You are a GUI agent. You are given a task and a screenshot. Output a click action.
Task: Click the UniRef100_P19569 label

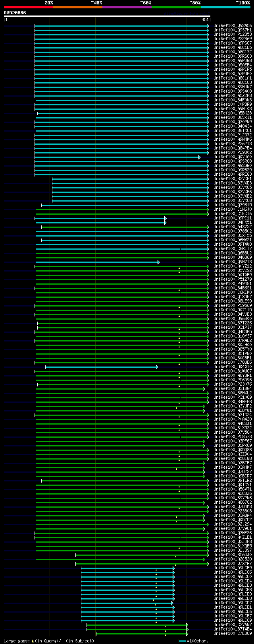pyautogui.click(x=233, y=305)
